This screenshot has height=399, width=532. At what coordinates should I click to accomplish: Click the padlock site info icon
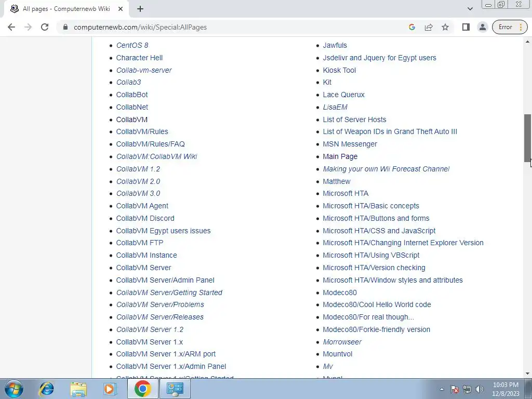(65, 27)
